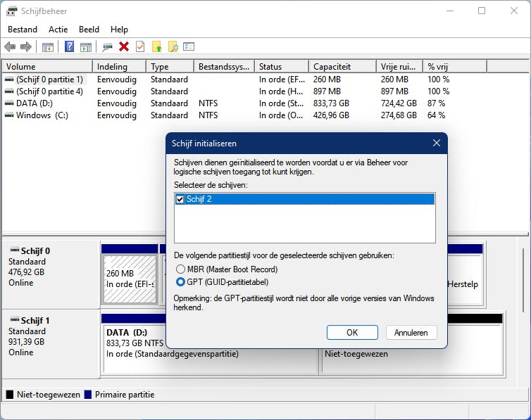This screenshot has height=420, width=531.
Task: Sort by the Bestandssys... column header
Action: point(224,67)
